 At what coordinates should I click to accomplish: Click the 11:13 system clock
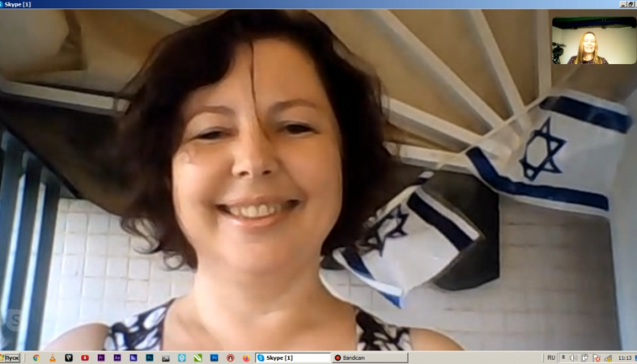(x=625, y=358)
